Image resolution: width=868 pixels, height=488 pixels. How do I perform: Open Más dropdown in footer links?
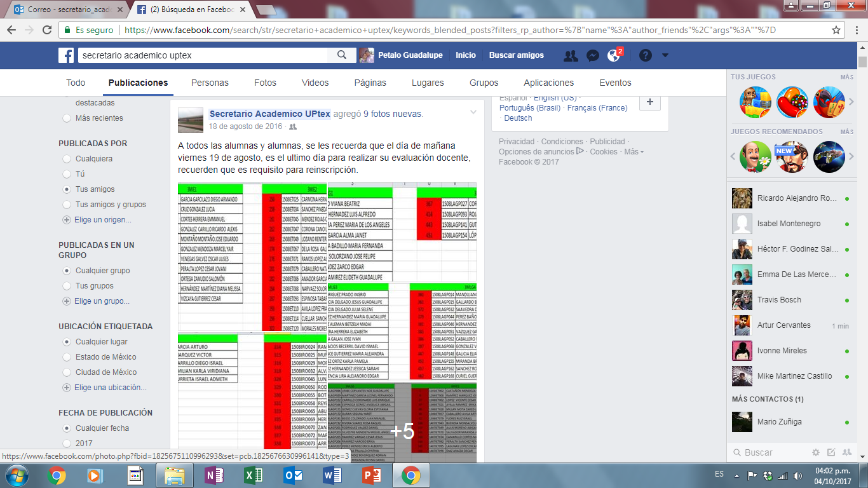634,152
